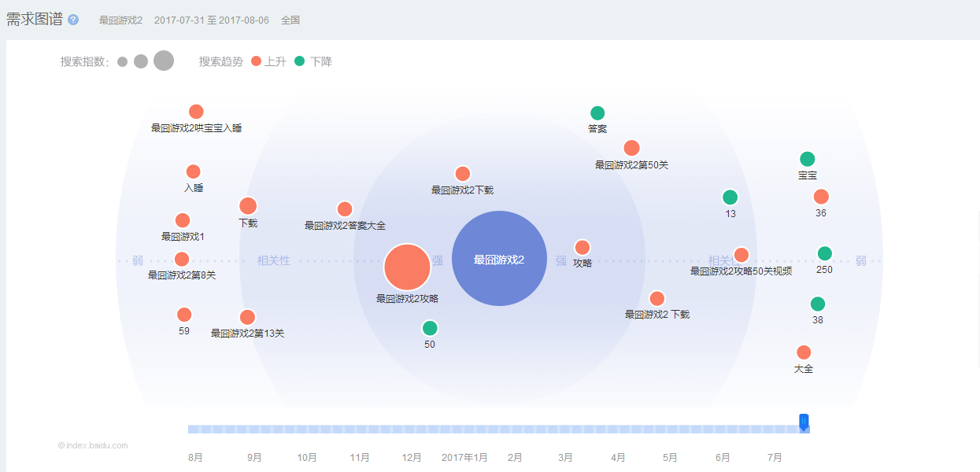Viewport: 980px width, 472px height.
Task: Click the 需求图谱 title text
Action: point(35,20)
